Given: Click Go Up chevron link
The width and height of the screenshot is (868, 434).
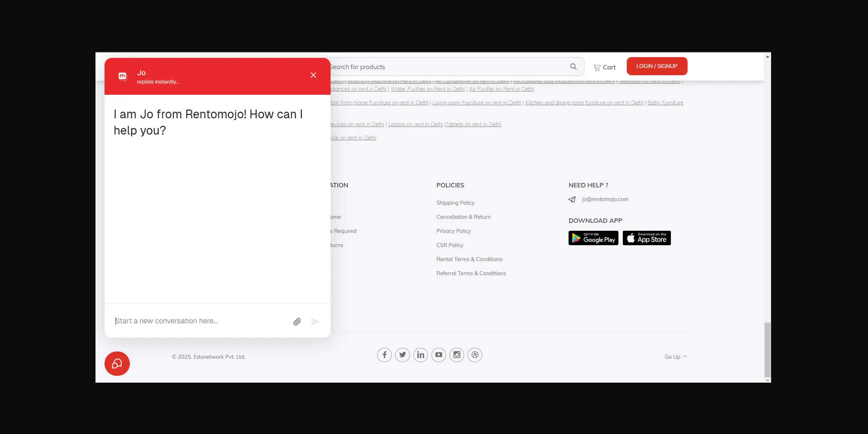Looking at the screenshot, I should coord(676,357).
